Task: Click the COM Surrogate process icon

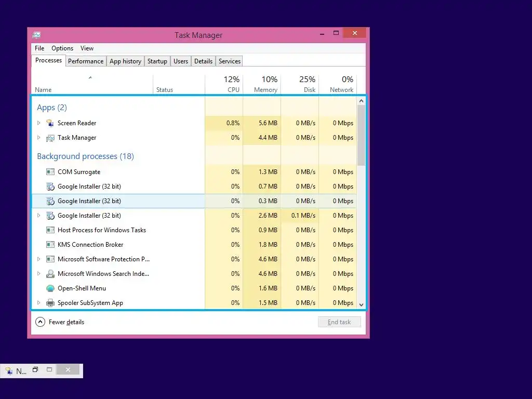Action: coord(50,172)
